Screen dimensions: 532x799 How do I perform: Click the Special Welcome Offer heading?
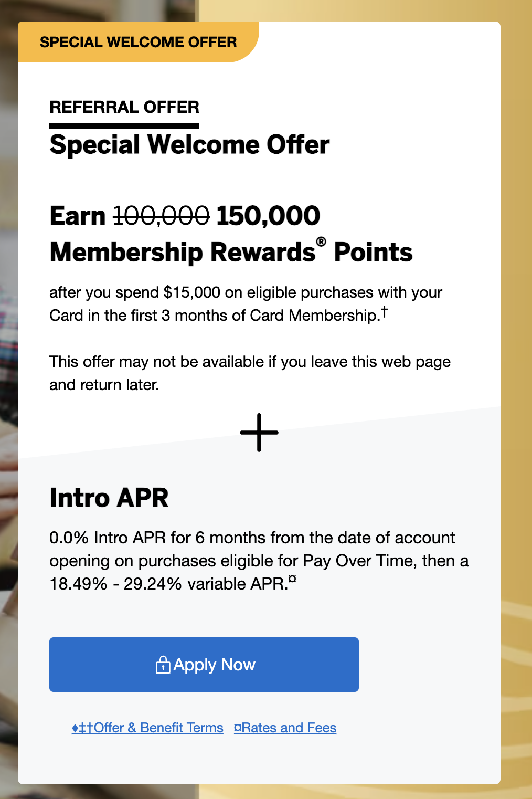point(189,144)
